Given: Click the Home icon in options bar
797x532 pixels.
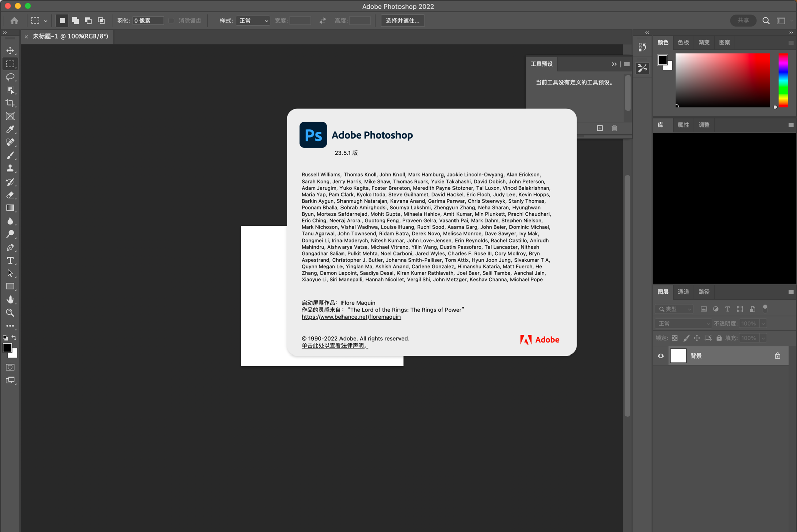Looking at the screenshot, I should [14, 21].
